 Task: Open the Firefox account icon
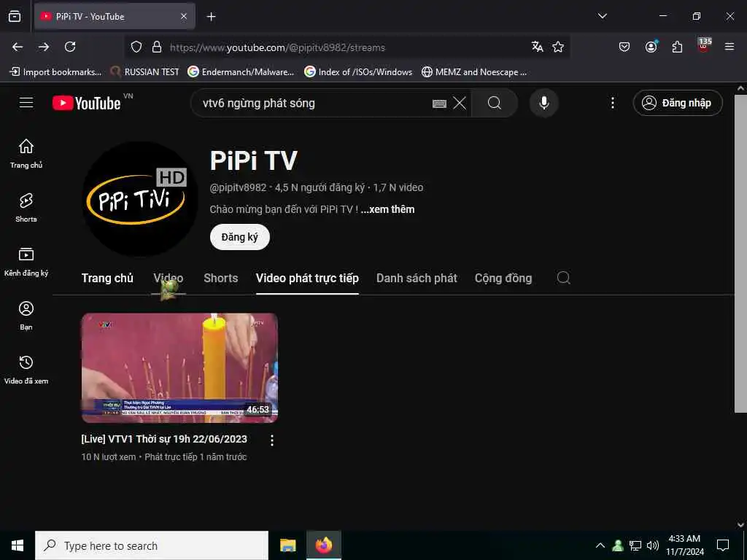click(x=651, y=47)
